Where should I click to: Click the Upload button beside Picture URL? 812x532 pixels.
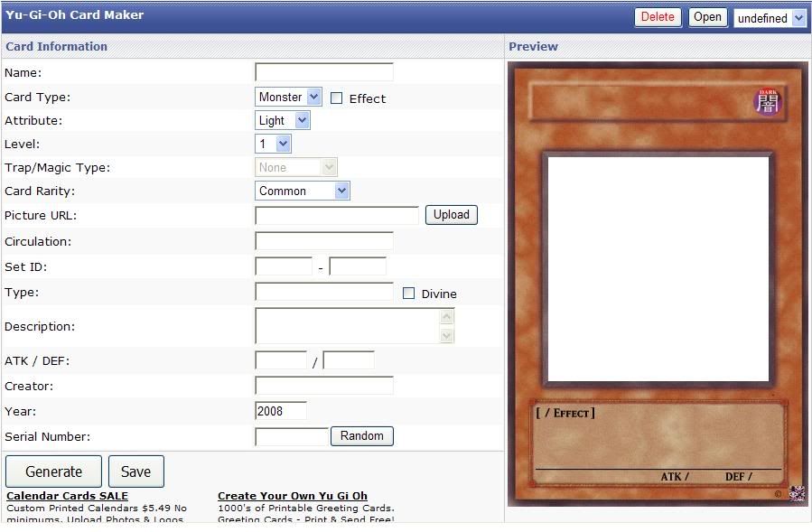coord(451,215)
